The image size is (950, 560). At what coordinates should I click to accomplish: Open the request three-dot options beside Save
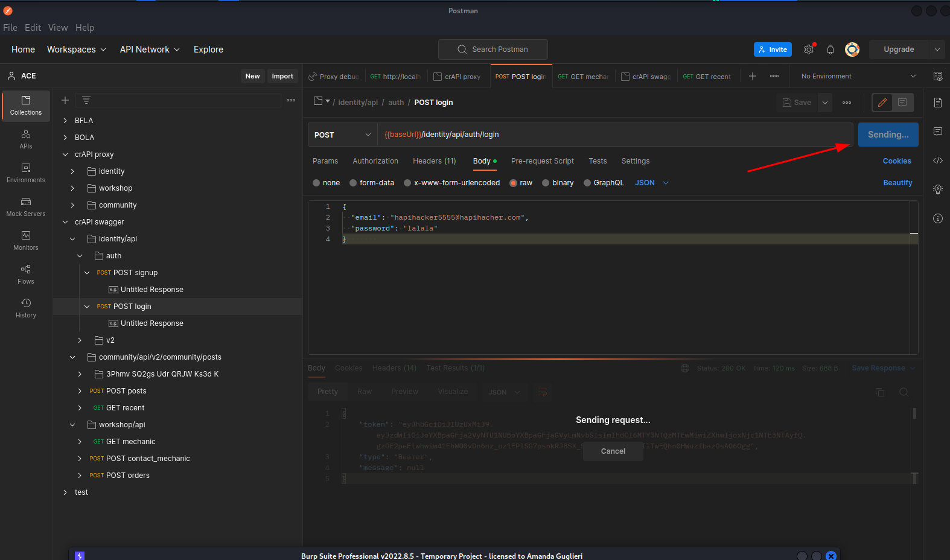click(847, 103)
